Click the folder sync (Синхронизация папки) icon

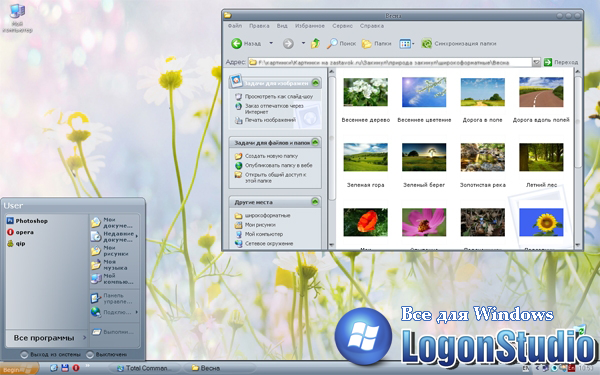426,43
